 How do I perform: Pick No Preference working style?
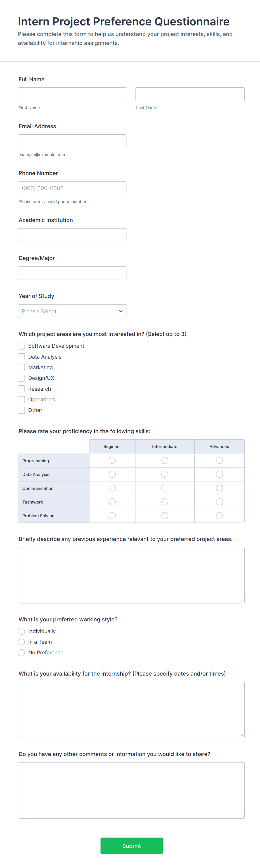pos(22,653)
